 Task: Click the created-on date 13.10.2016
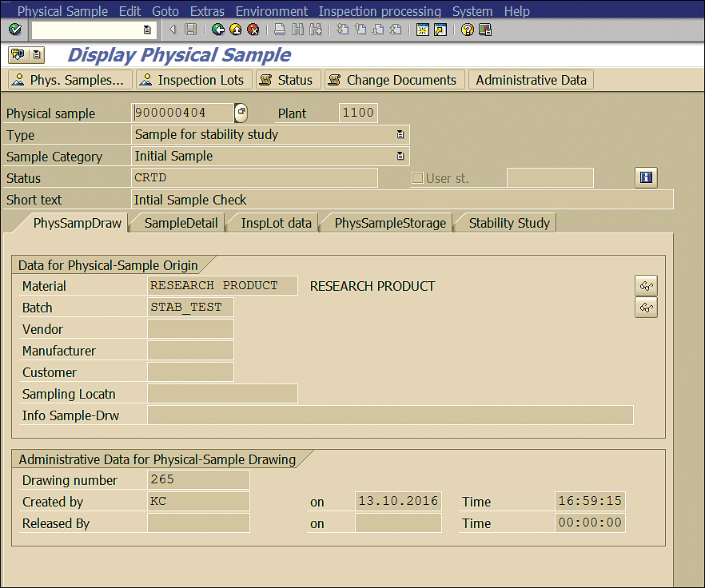(398, 501)
